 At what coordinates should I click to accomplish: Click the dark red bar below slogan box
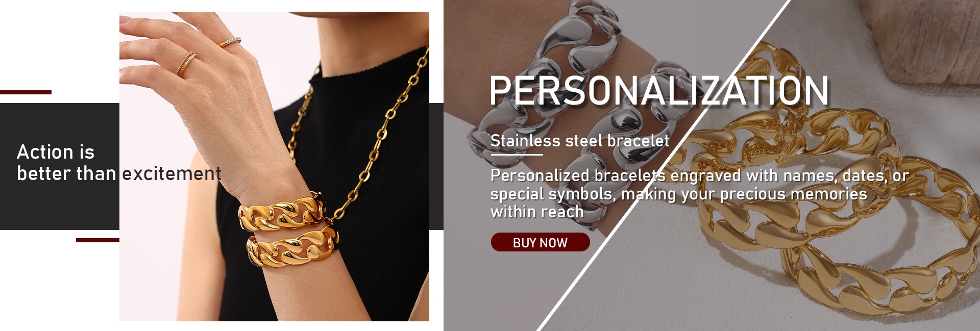click(97, 240)
